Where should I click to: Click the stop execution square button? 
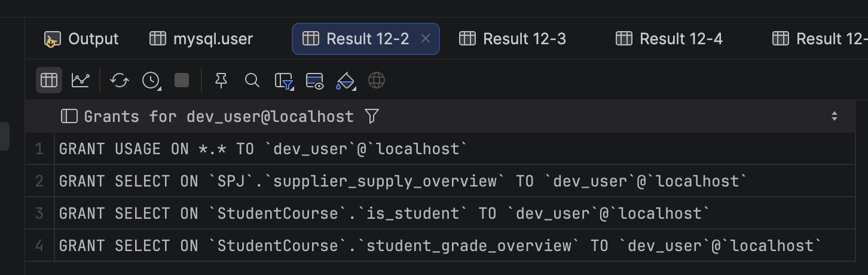182,80
